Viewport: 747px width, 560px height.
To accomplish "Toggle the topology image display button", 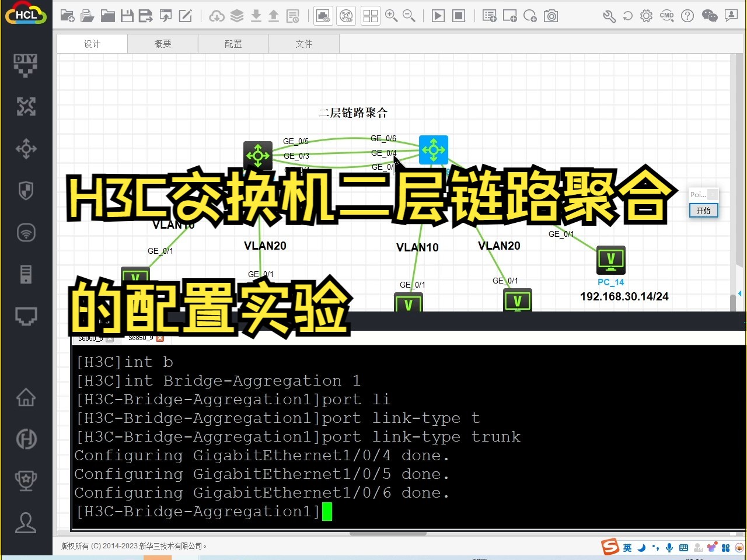I will click(x=323, y=16).
